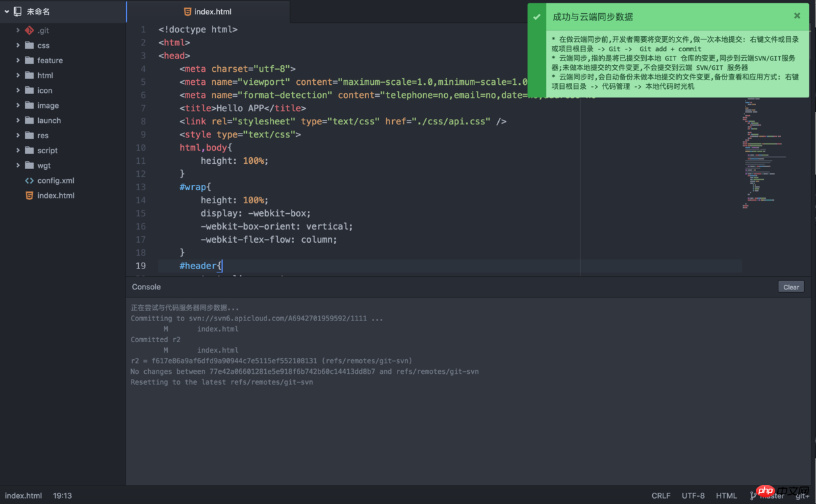Image resolution: width=816 pixels, height=504 pixels.
Task: Click the '<!doctype html>' line
Action: coord(198,29)
